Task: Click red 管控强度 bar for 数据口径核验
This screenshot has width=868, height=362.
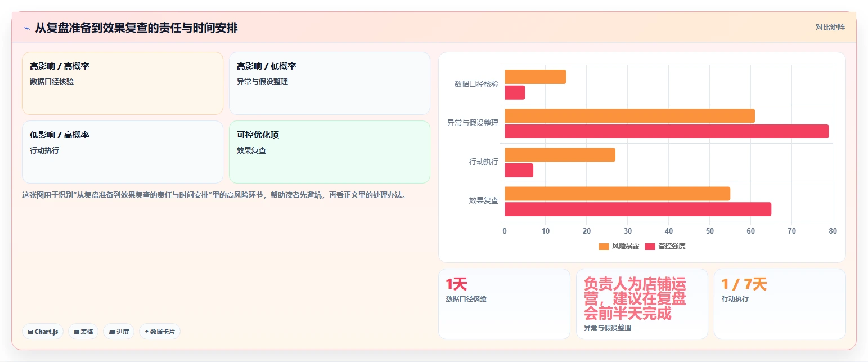Action: (x=515, y=92)
